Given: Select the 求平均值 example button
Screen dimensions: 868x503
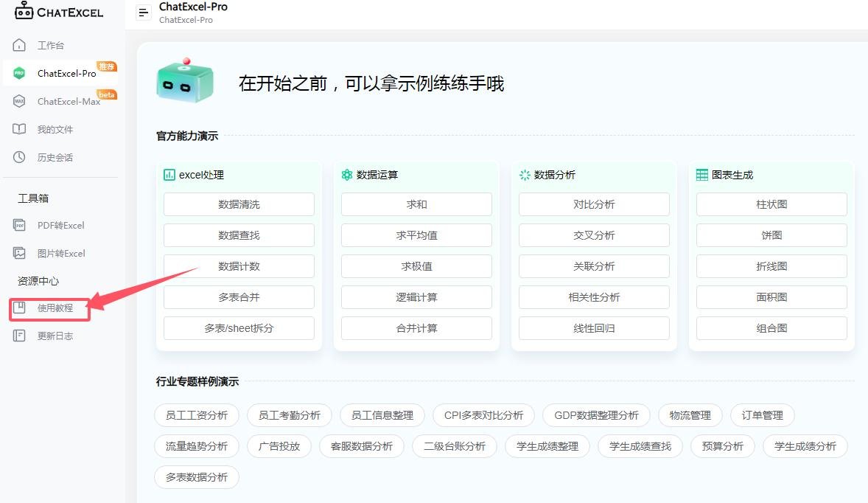Looking at the screenshot, I should (x=416, y=235).
